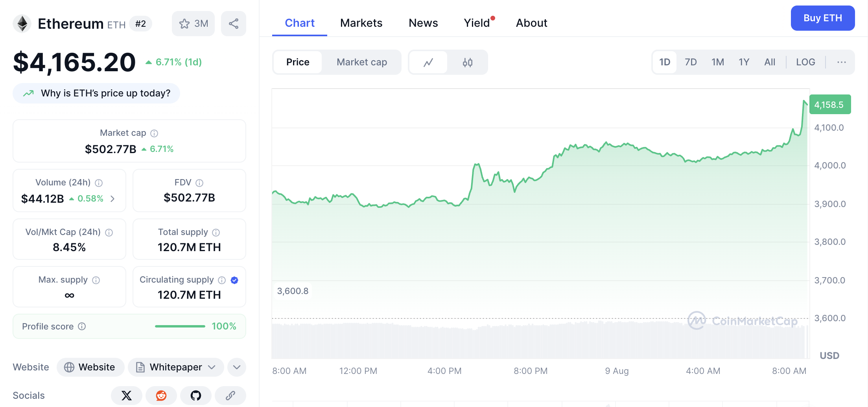This screenshot has height=407, width=868.
Task: Click the $4,165.20 price text
Action: (75, 62)
